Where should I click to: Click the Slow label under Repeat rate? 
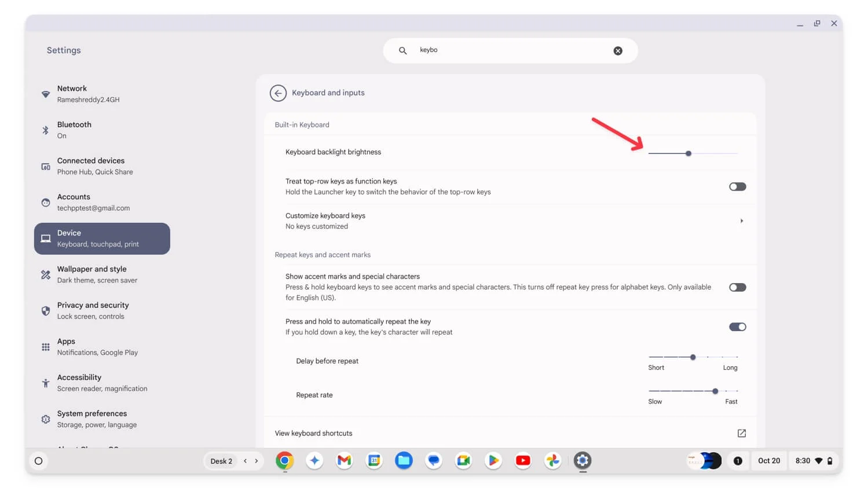click(655, 402)
